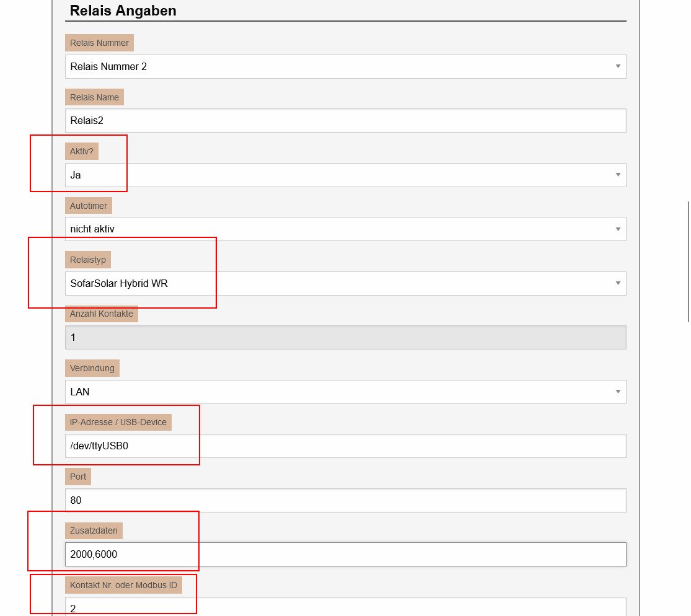691x616 pixels.
Task: Click the Relais Name text field
Action: point(345,120)
